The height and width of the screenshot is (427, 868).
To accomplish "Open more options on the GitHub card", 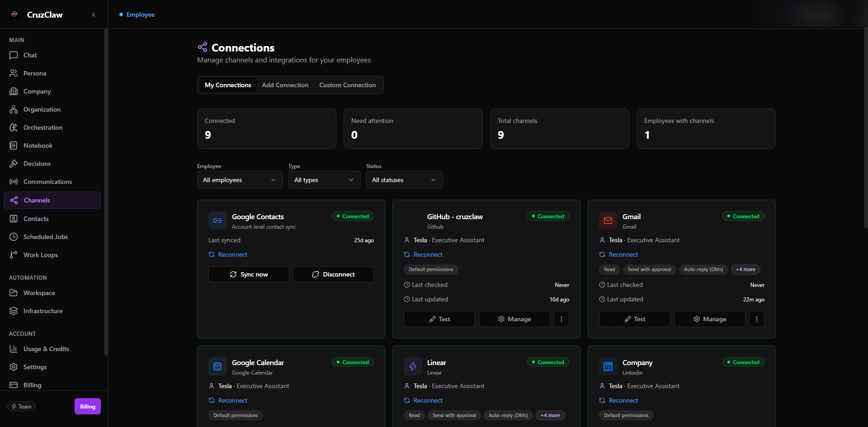I will tap(561, 319).
